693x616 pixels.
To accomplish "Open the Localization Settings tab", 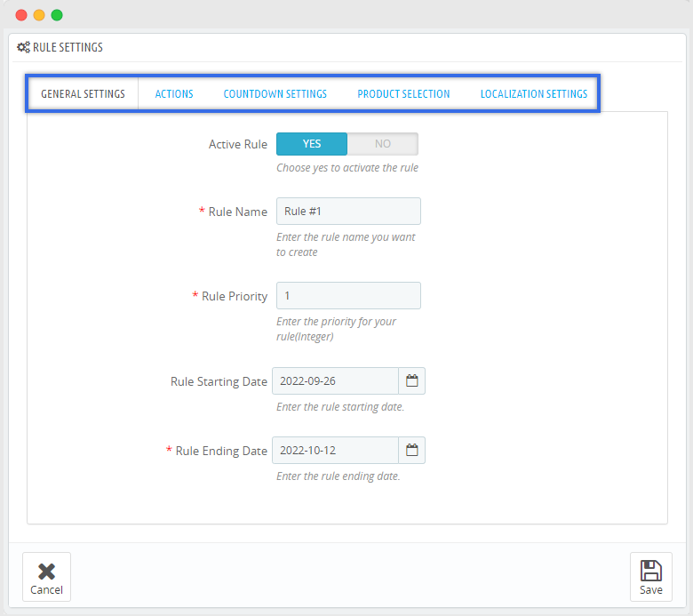I will point(534,93).
